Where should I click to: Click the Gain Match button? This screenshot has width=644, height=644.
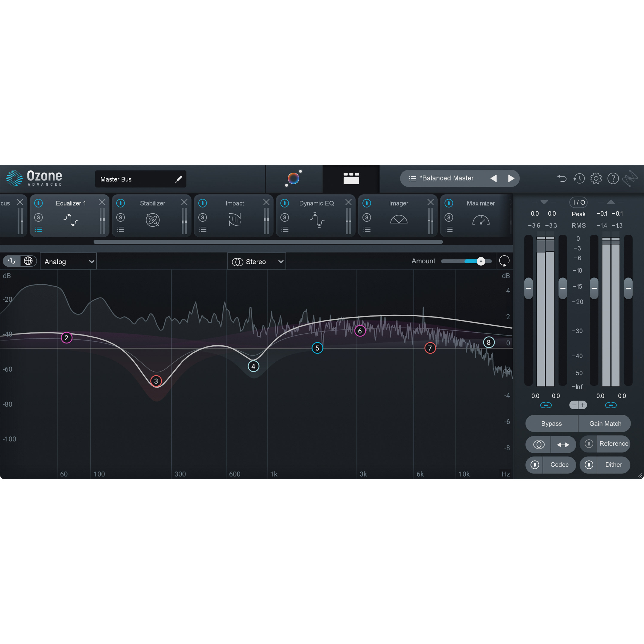605,423
